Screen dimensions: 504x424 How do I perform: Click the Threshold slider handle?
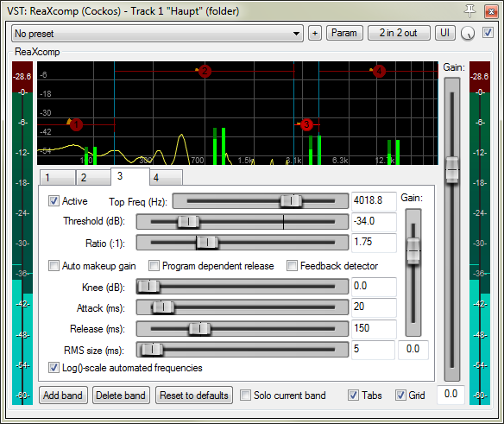point(188,222)
